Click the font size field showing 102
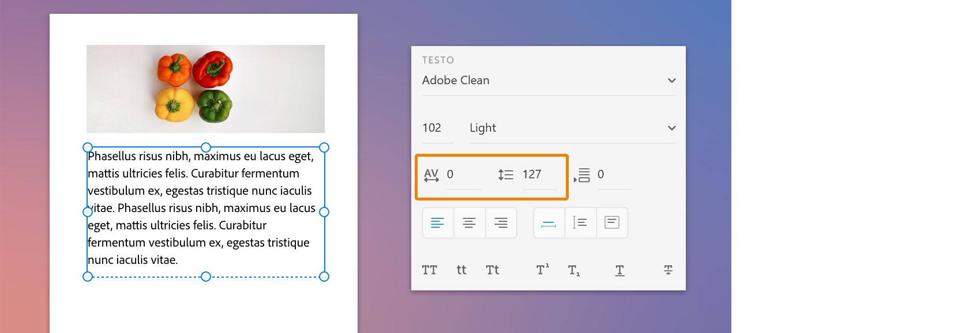The image size is (980, 333). click(x=433, y=128)
